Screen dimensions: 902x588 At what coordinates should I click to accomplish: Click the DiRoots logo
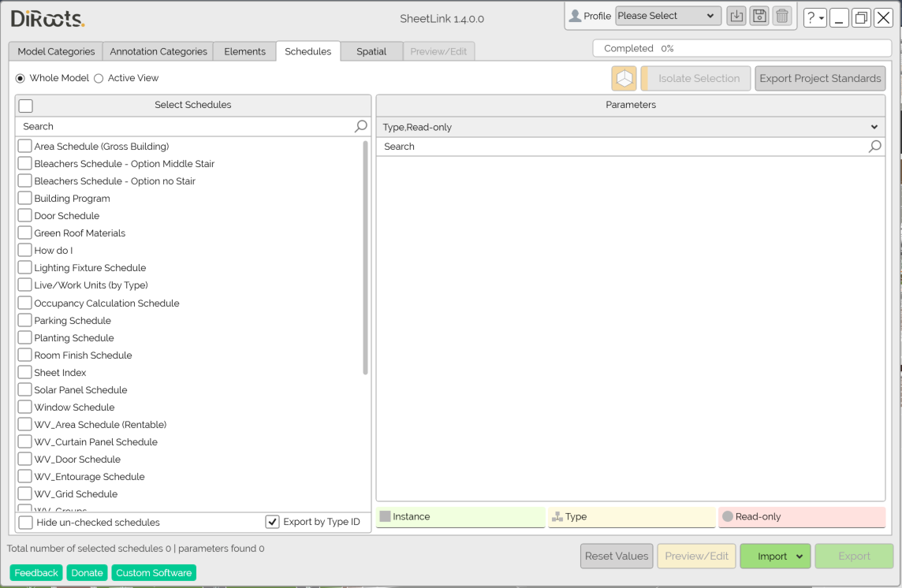tap(47, 19)
